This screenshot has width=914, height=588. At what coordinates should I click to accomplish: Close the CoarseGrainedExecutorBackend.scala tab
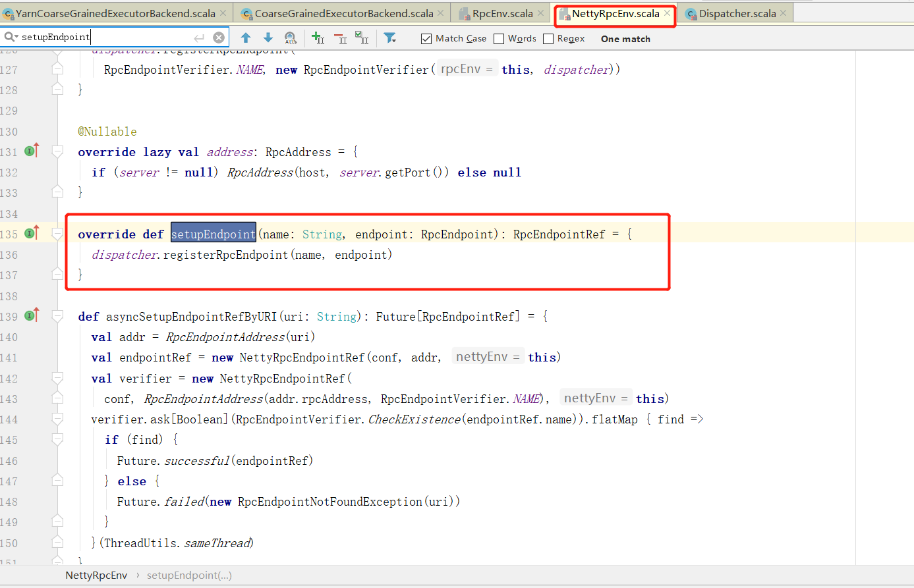click(x=441, y=13)
